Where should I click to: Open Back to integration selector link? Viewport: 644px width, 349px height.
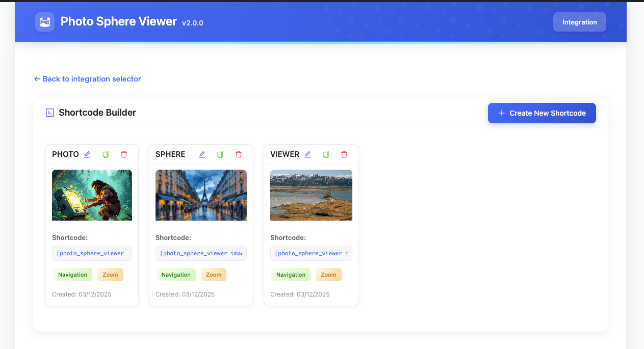[87, 78]
